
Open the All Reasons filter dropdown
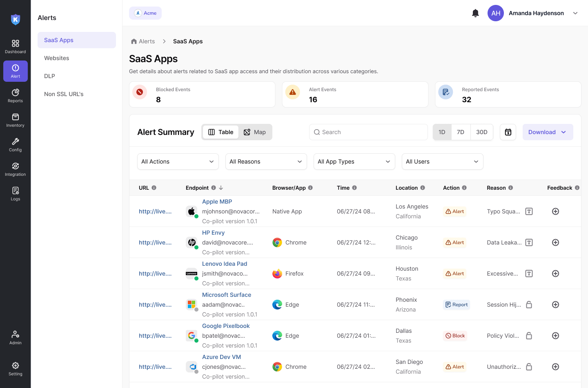pyautogui.click(x=266, y=161)
